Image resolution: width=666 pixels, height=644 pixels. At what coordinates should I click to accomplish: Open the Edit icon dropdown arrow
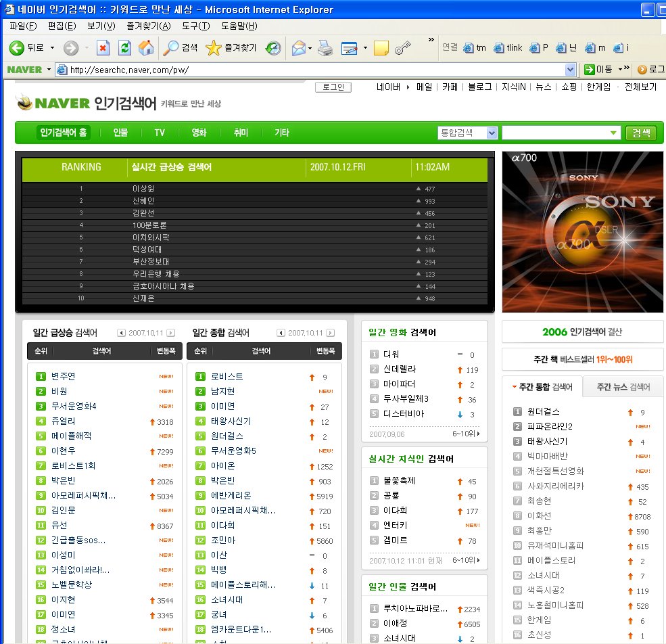[365, 48]
